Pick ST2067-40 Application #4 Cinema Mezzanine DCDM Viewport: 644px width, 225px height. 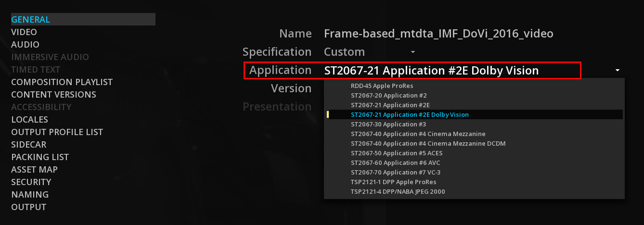[x=428, y=144]
